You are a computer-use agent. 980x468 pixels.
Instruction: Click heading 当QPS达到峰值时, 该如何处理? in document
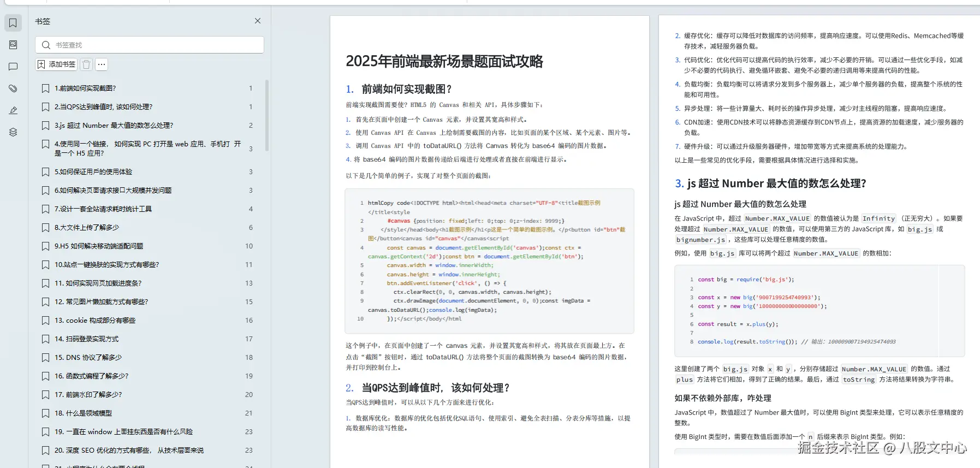[x=436, y=388]
